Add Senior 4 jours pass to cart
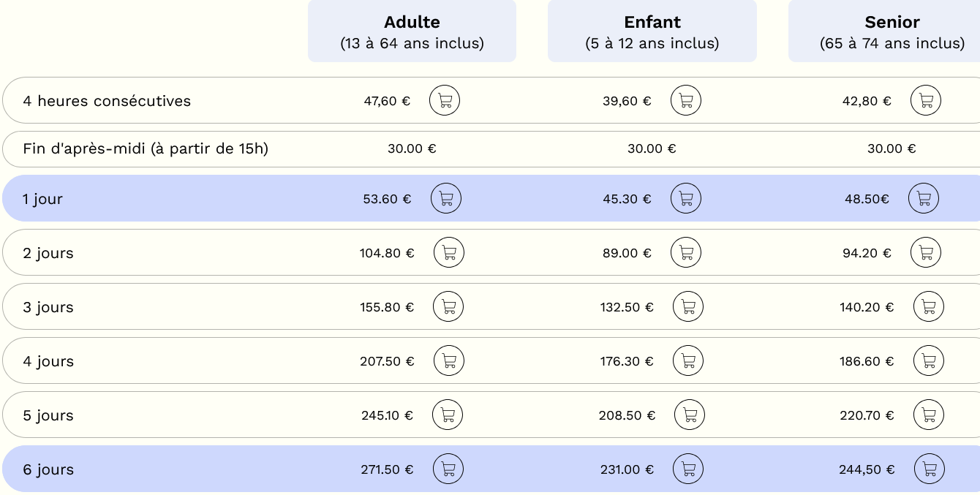This screenshot has height=495, width=980. [x=929, y=361]
